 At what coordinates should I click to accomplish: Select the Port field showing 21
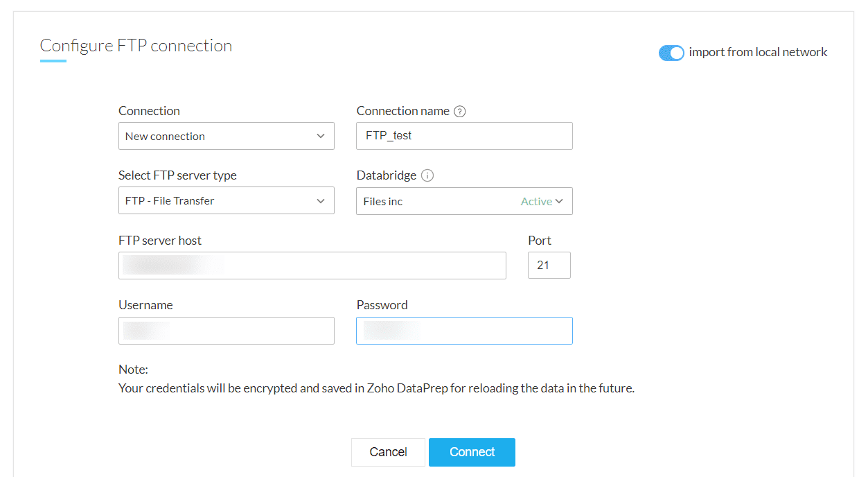(549, 266)
